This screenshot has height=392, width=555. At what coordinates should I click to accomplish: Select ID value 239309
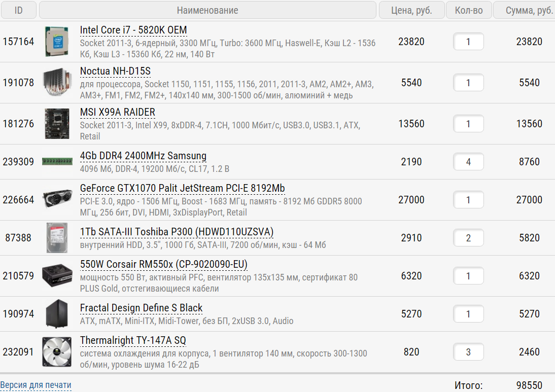point(18,162)
